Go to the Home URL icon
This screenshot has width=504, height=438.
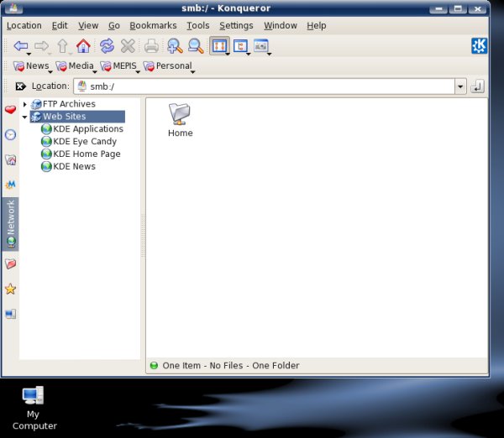point(83,46)
